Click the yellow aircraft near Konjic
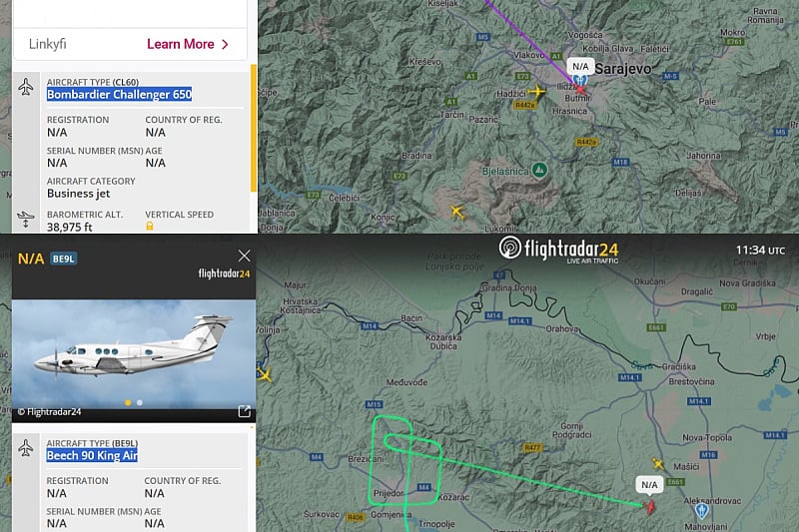This screenshot has width=799, height=532. click(457, 212)
